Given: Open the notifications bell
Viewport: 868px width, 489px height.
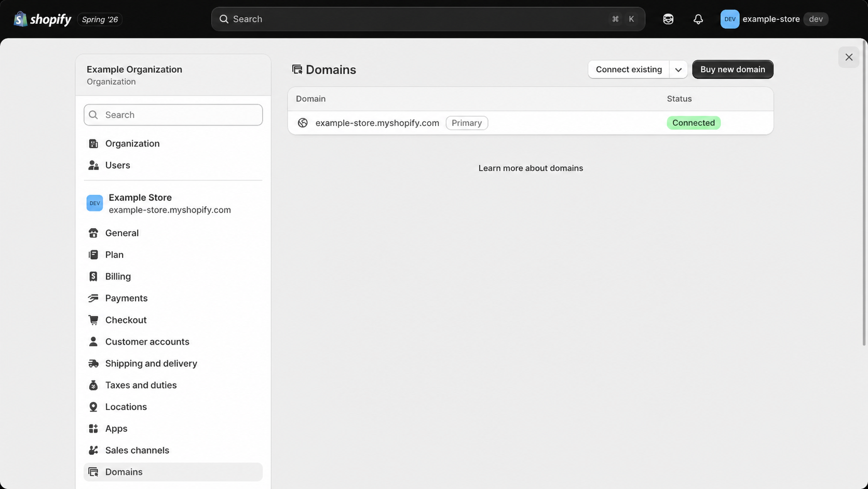Looking at the screenshot, I should point(698,19).
